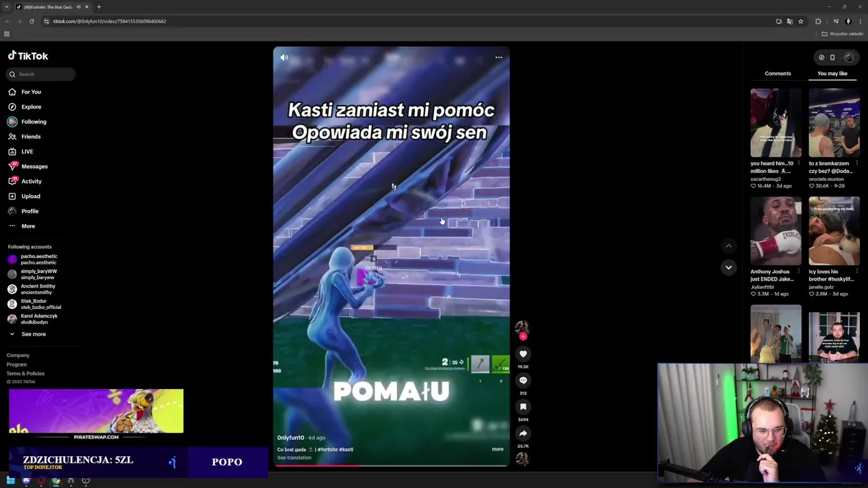868x488 pixels.
Task: Open Chrome from the taskbar
Action: [x=56, y=481]
